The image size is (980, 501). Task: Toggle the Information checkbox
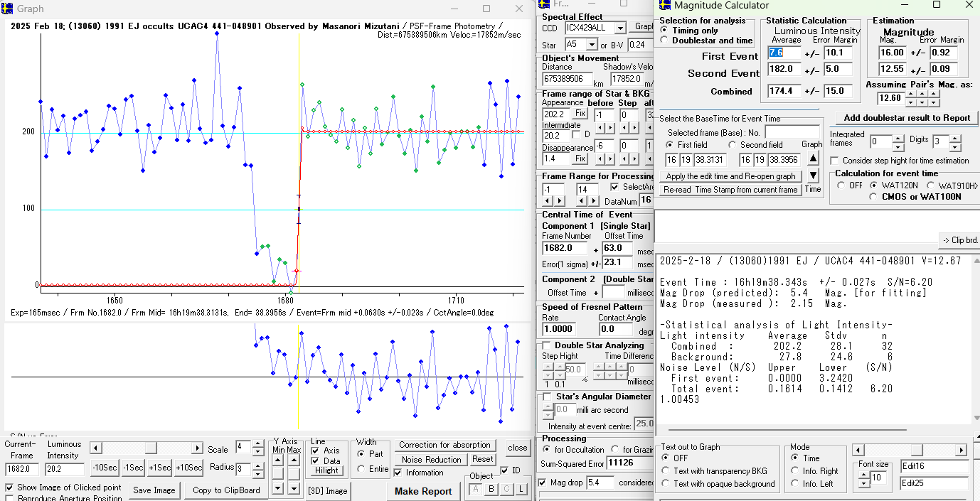tap(398, 473)
